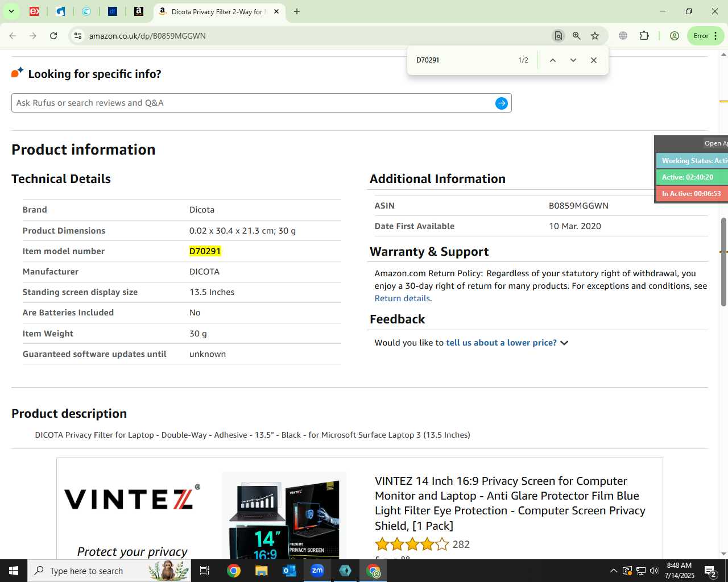This screenshot has width=728, height=582.
Task: Open the Windows Start menu
Action: pyautogui.click(x=14, y=571)
